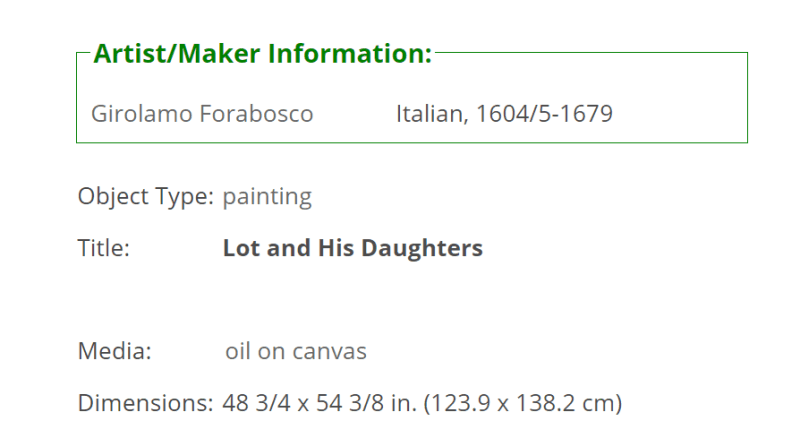Click inside the green bordered artist box
This screenshot has height=438, width=800.
tap(412, 97)
